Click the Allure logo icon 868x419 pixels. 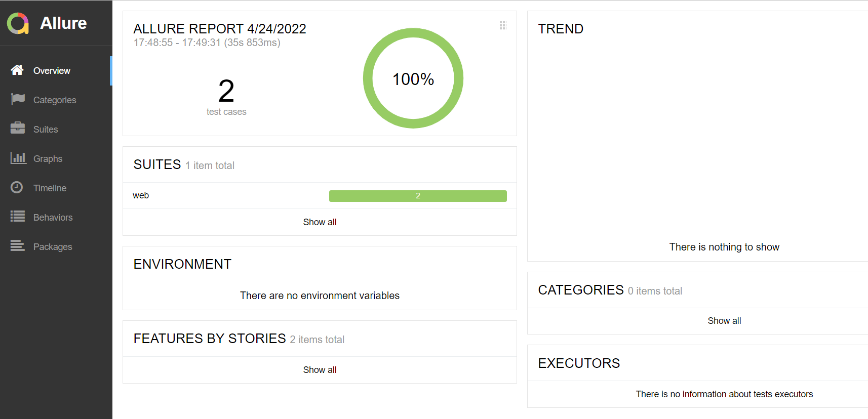coord(18,23)
